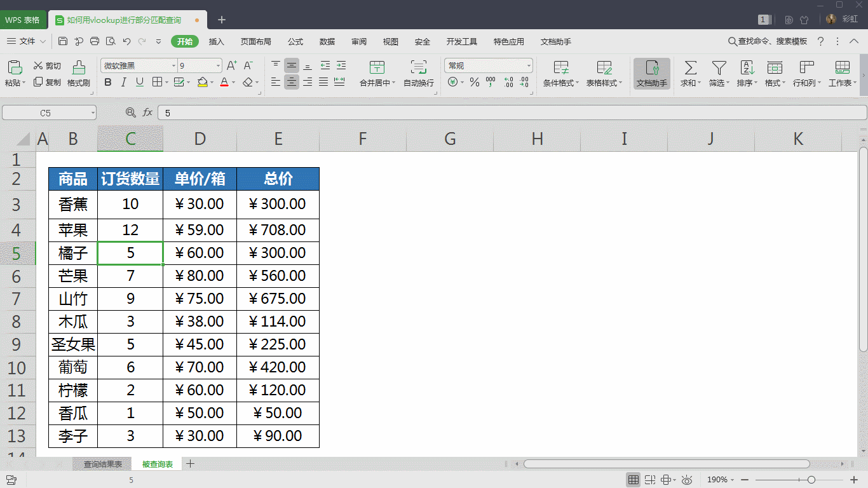Switch to the 插入 ribbon tab
The width and height of the screenshot is (868, 488).
[x=216, y=41]
